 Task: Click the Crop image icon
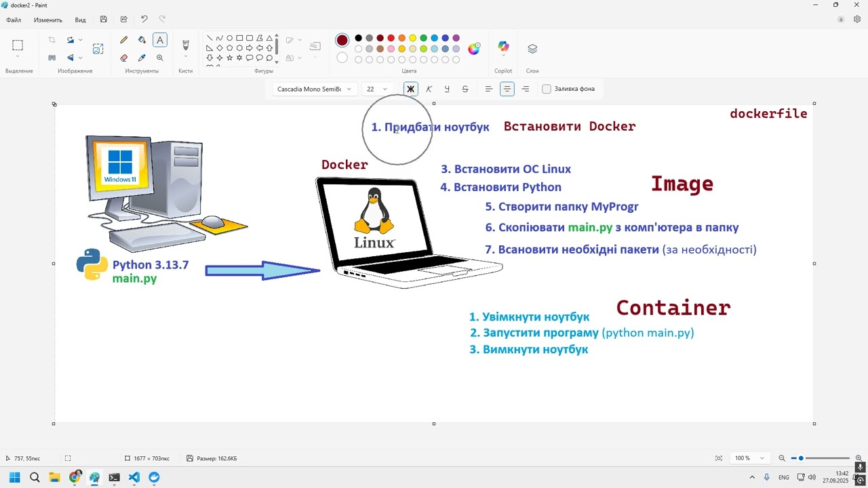52,40
